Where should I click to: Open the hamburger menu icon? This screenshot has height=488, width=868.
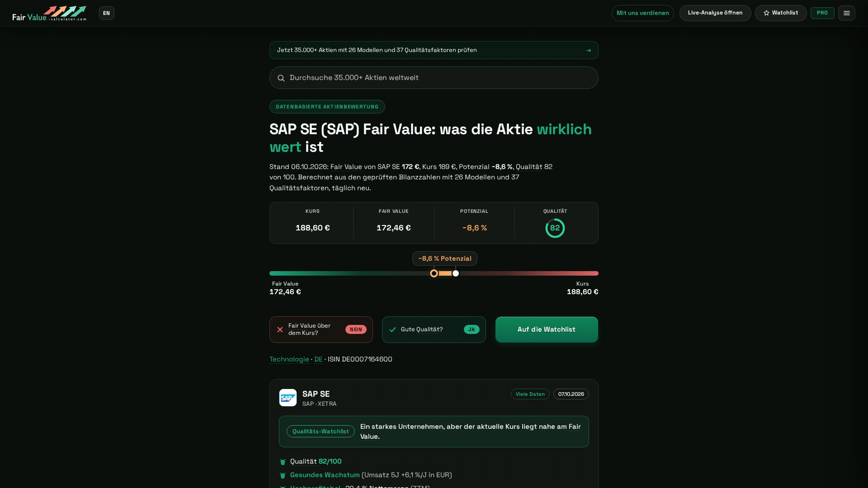(846, 13)
